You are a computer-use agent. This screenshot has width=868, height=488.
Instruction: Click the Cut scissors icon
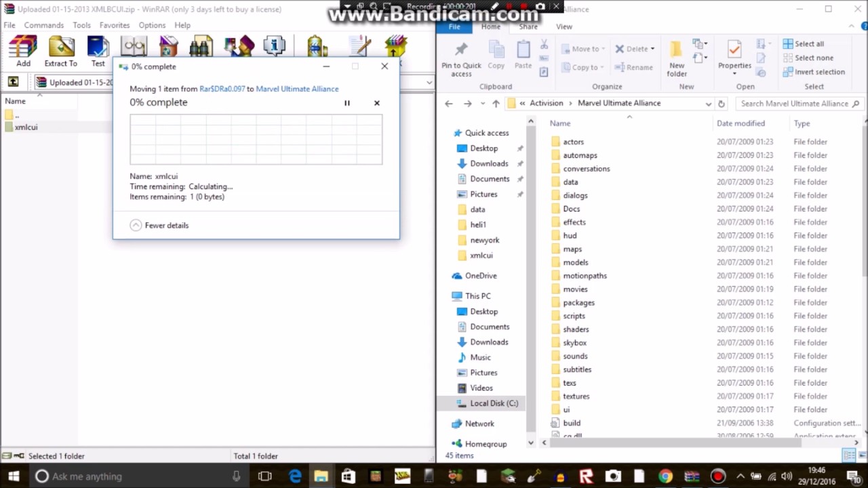pos(544,45)
